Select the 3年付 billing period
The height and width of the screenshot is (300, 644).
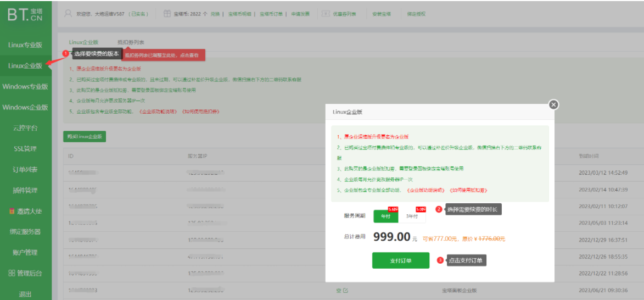coord(412,216)
